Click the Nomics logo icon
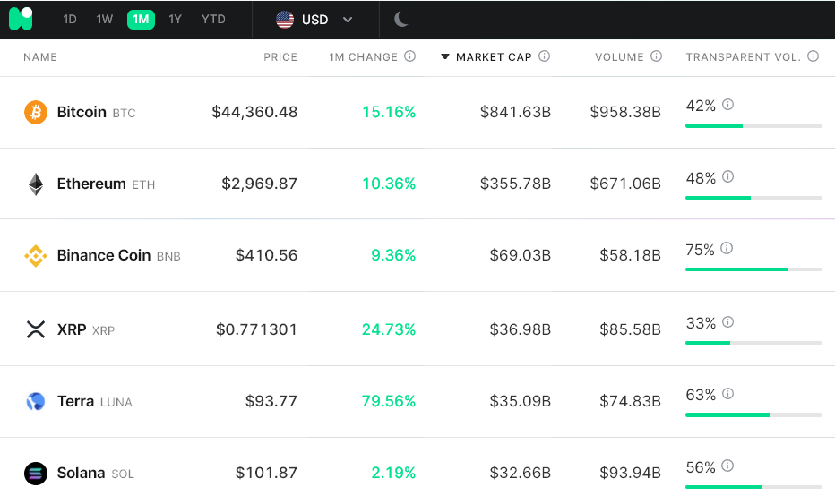Viewport: 835px width, 504px height. point(21,19)
